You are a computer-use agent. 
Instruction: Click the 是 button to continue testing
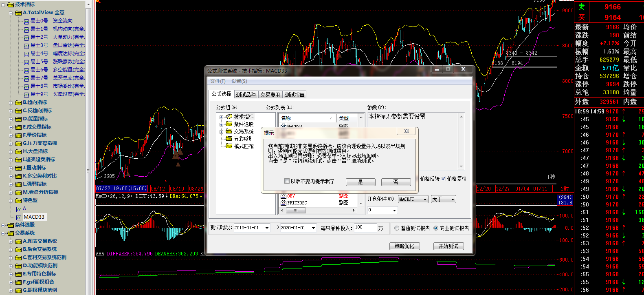(x=360, y=182)
